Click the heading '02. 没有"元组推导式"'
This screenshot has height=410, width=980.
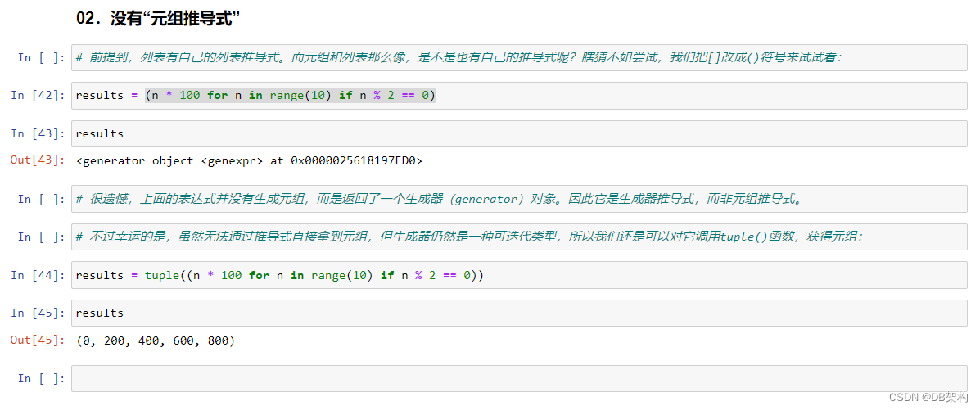tap(159, 19)
